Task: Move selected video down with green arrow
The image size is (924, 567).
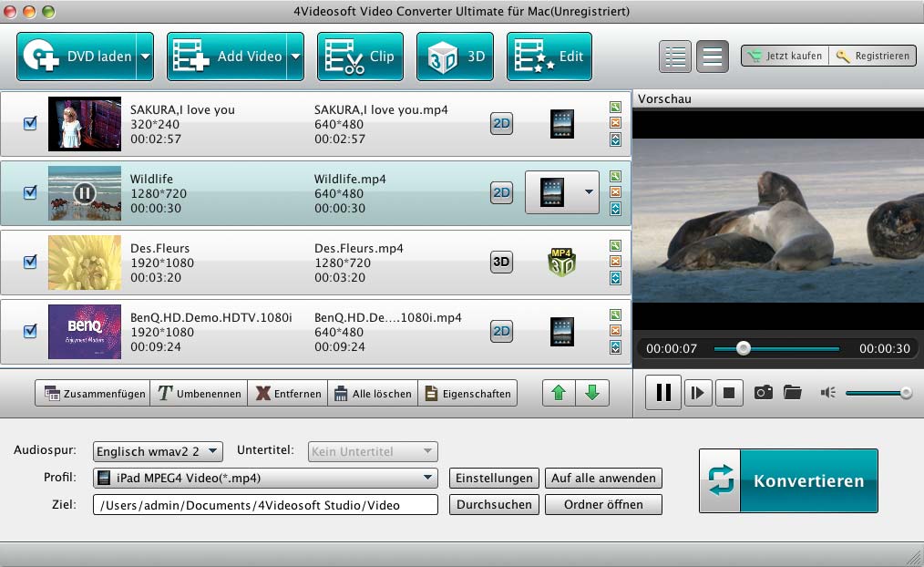Action: pos(592,393)
